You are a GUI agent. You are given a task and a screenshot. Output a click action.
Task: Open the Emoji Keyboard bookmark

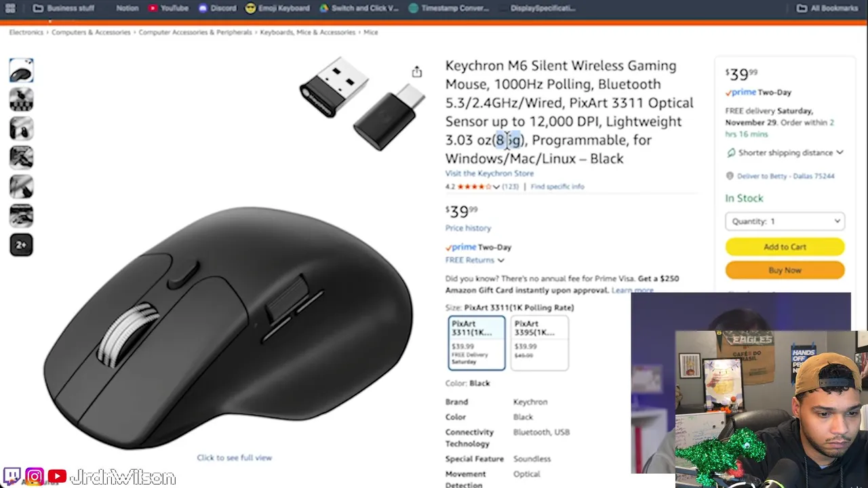point(277,8)
